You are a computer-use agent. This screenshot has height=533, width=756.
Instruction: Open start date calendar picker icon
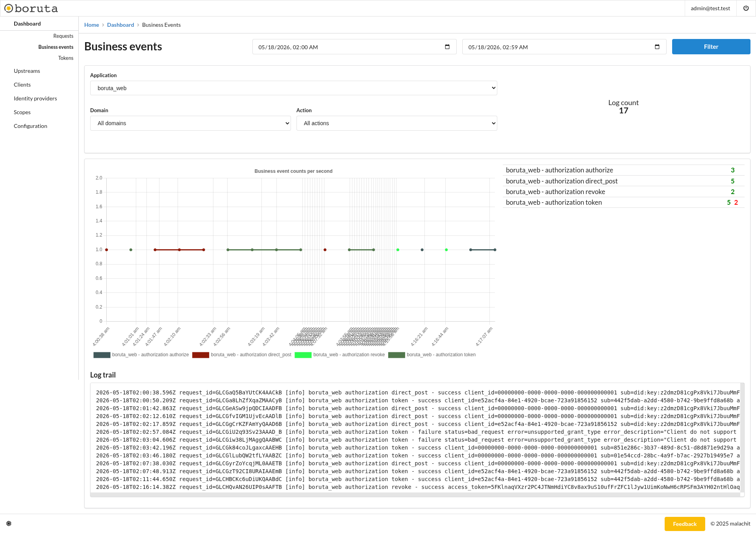coord(447,47)
